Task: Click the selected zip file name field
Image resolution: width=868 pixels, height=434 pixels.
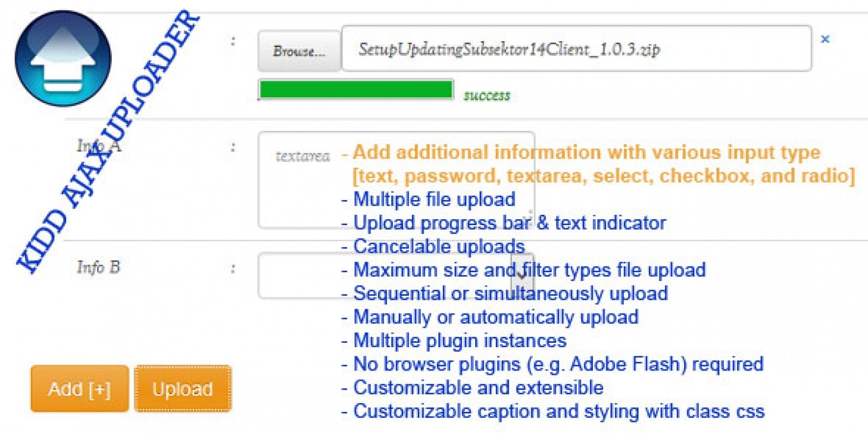Action: (576, 49)
